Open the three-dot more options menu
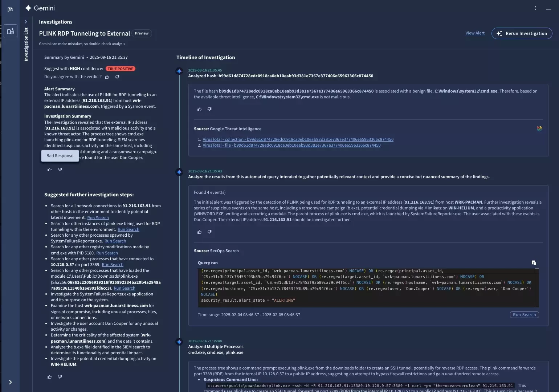The image size is (559, 392). [x=535, y=8]
